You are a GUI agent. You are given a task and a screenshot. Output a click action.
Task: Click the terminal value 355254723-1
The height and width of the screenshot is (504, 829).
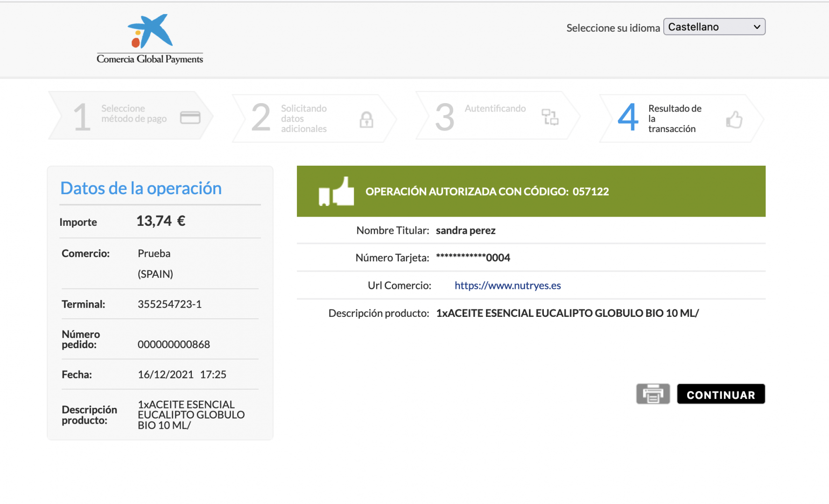click(x=169, y=304)
